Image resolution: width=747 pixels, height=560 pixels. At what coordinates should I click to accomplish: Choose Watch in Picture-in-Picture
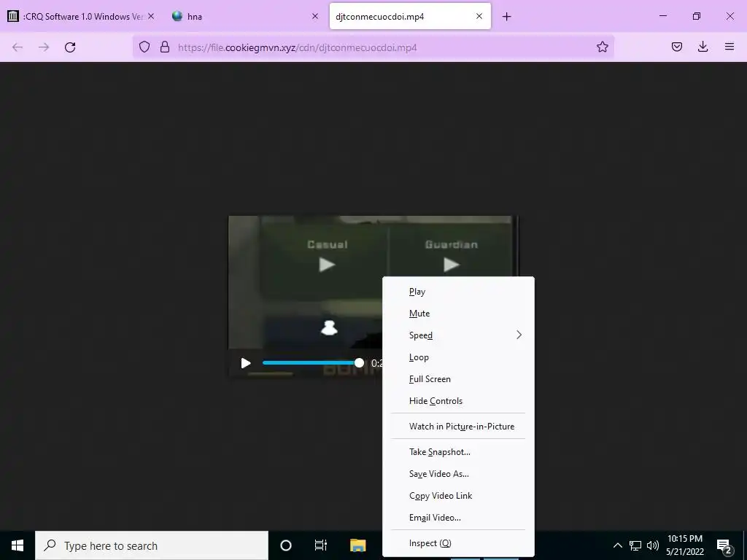coord(458,426)
